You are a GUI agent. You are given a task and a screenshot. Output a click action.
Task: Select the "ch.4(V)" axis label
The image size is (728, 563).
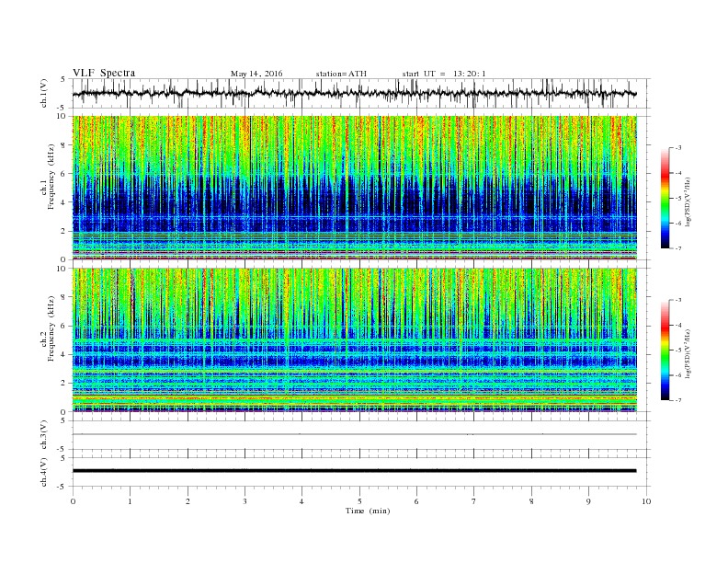[x=44, y=472]
